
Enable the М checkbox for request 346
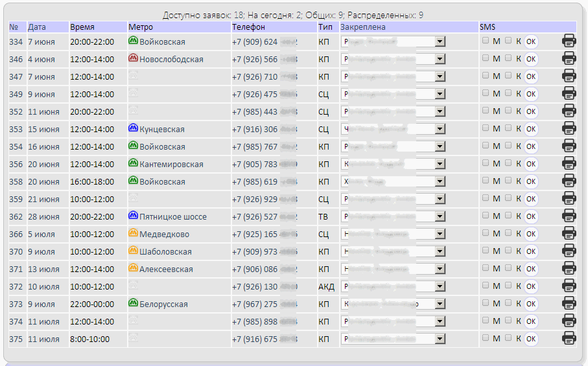coord(486,58)
